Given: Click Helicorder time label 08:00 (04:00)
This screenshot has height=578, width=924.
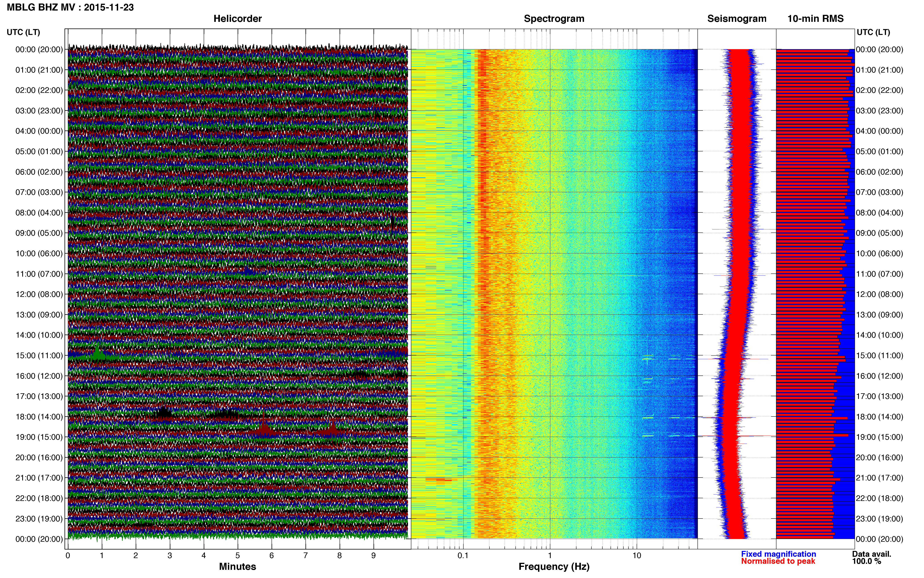Looking at the screenshot, I should 39,213.
